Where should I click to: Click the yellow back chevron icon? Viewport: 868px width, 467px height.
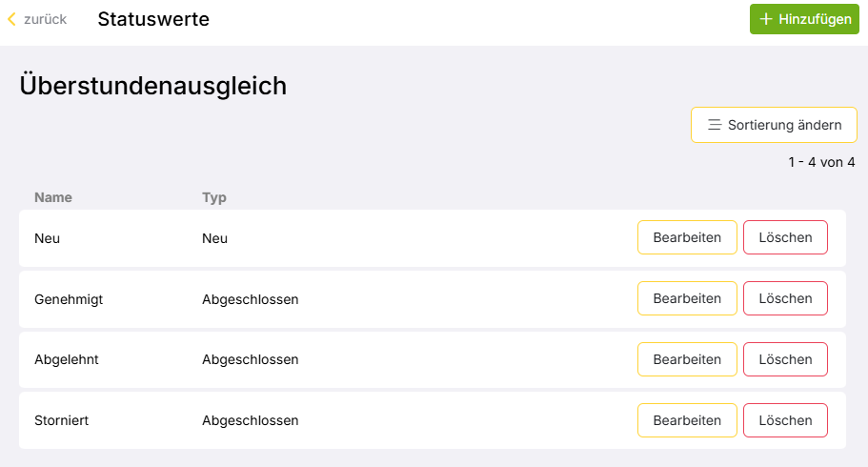tap(11, 19)
